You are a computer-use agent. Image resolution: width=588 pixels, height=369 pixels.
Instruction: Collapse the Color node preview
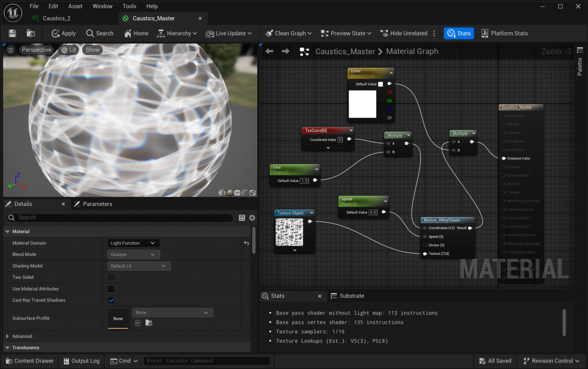click(391, 73)
